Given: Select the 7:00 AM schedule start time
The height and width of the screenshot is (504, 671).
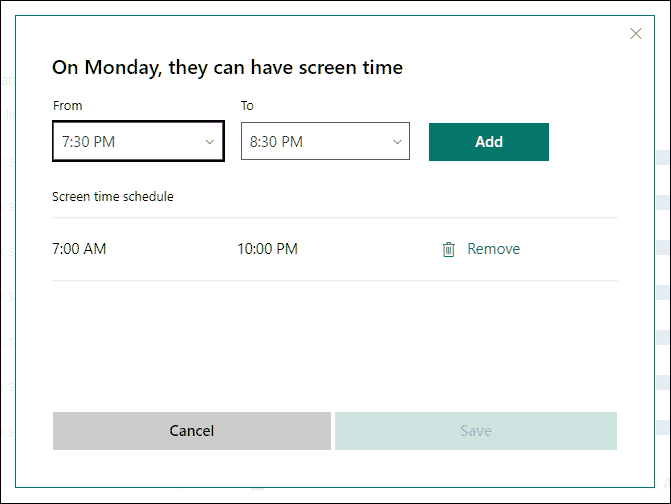Looking at the screenshot, I should (x=79, y=249).
